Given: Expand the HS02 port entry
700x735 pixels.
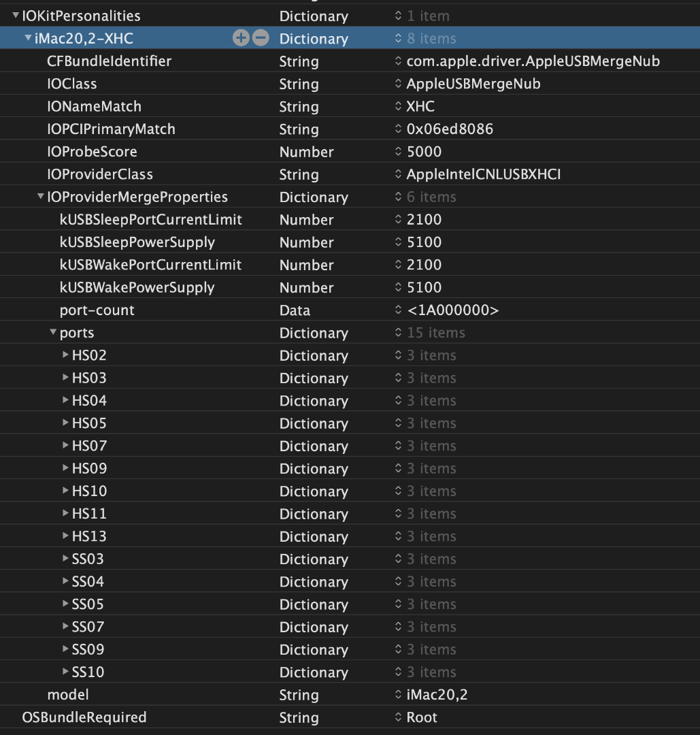Looking at the screenshot, I should [x=65, y=355].
